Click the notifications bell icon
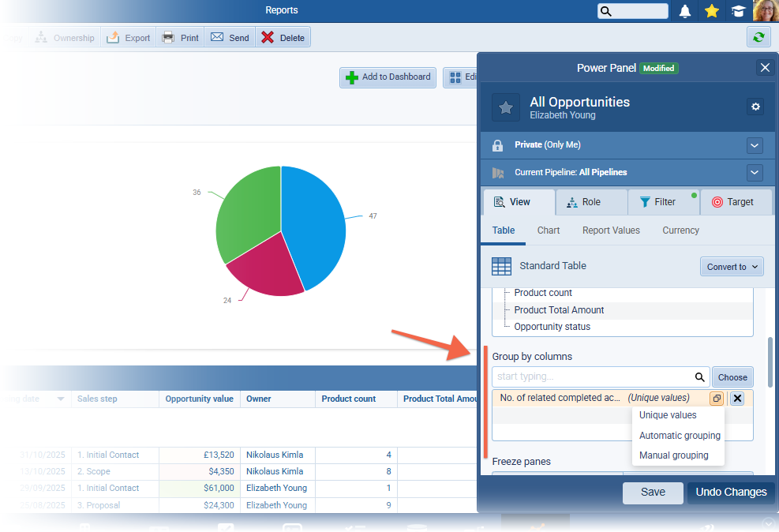This screenshot has height=532, width=779. coord(685,11)
